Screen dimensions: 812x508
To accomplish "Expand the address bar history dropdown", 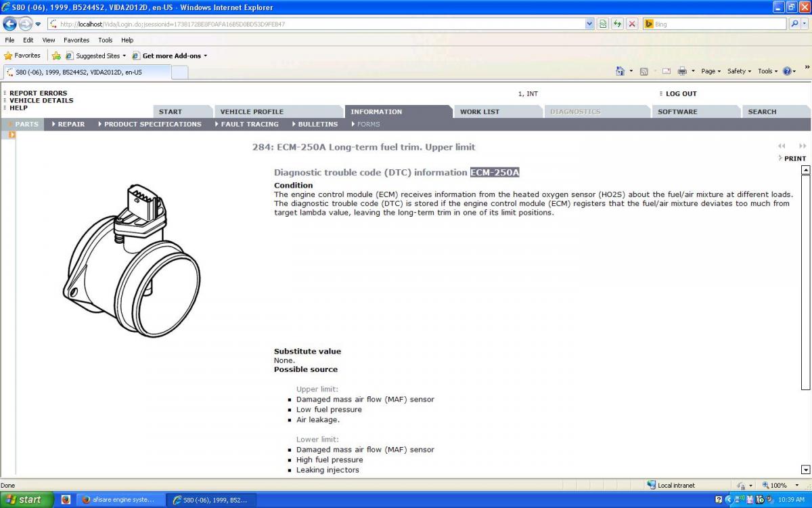I will (x=589, y=24).
